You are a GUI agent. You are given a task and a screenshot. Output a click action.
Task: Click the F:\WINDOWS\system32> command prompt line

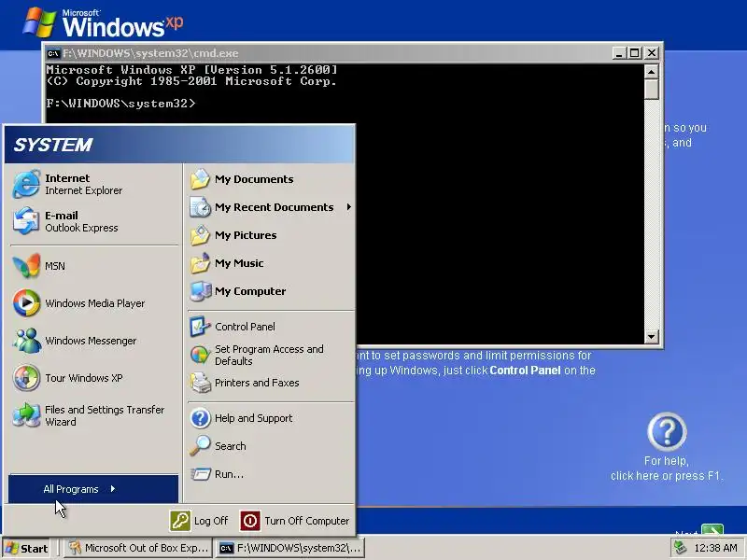point(121,104)
